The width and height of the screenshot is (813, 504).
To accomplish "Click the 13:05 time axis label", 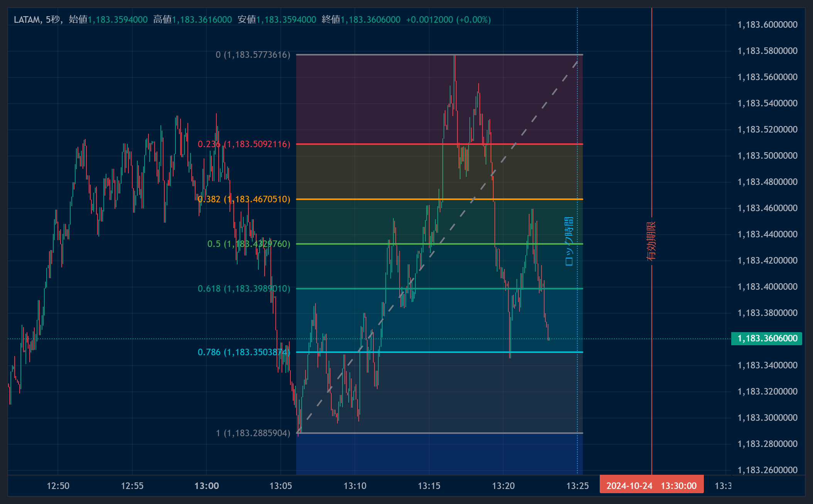I will [281, 486].
